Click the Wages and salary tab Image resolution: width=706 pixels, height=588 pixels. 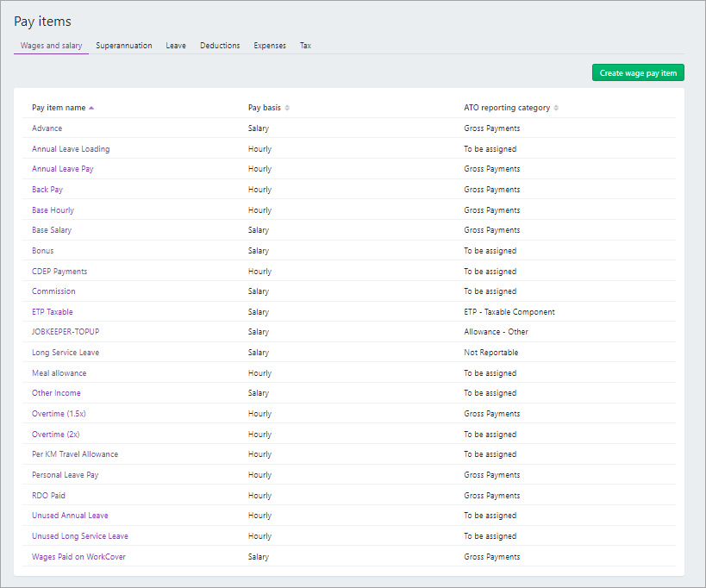[51, 46]
